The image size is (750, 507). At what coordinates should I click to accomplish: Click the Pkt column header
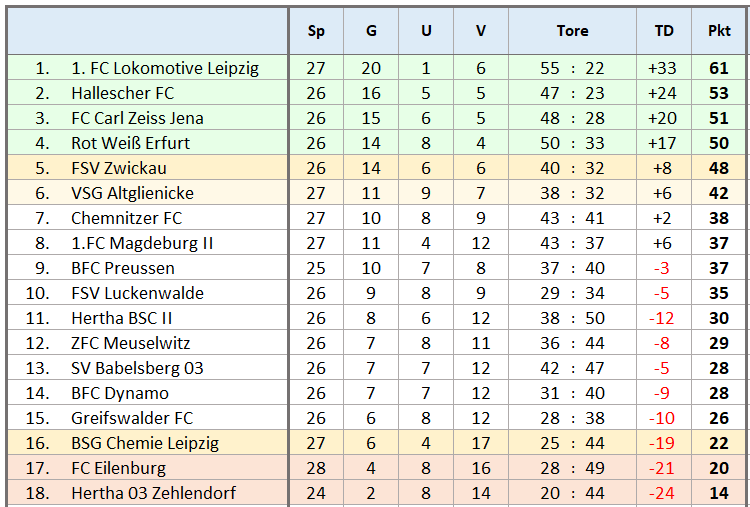[x=719, y=31]
